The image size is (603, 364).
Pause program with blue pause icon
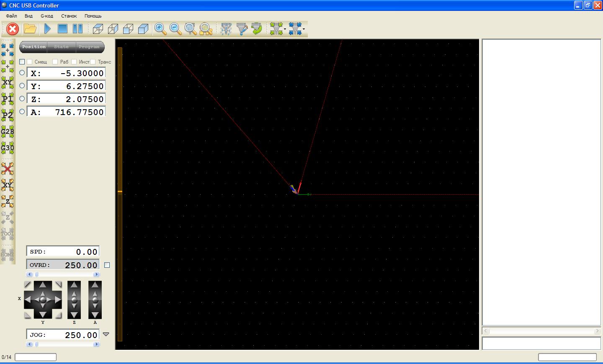(x=77, y=29)
